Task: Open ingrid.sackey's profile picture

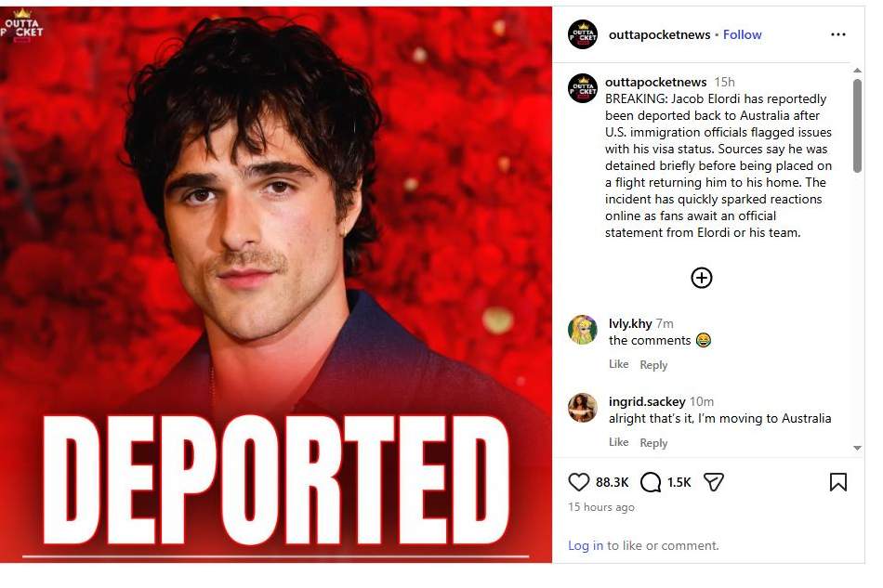Action: coord(583,408)
